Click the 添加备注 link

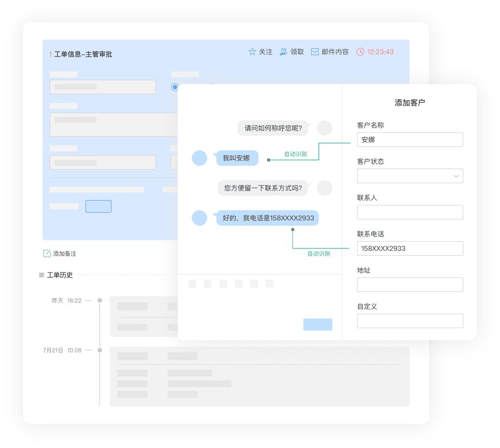64,253
